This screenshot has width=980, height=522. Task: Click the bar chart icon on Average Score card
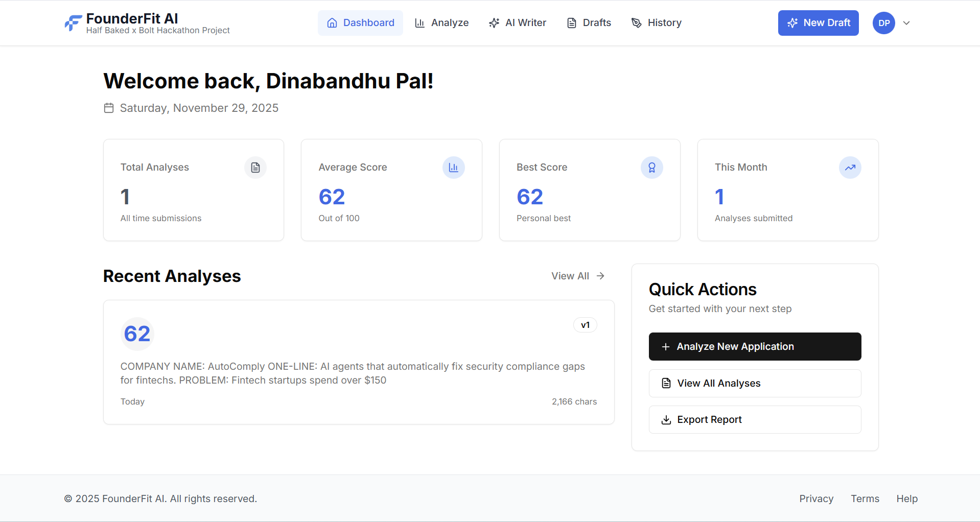(453, 167)
